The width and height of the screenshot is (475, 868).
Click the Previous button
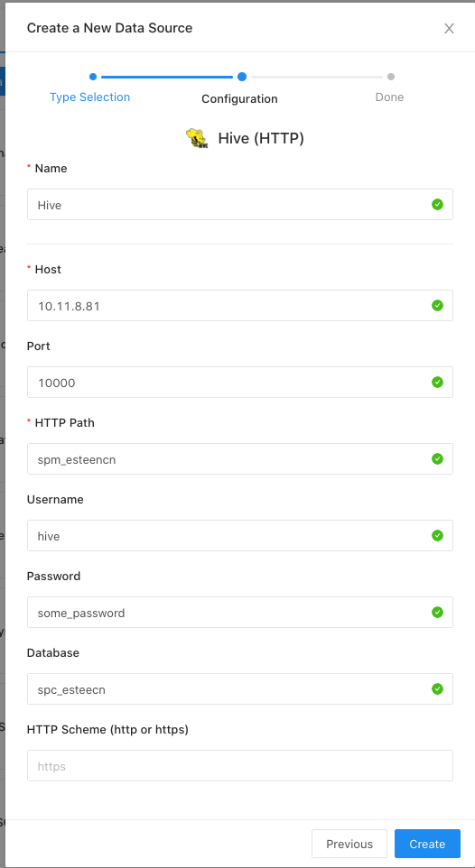point(349,844)
